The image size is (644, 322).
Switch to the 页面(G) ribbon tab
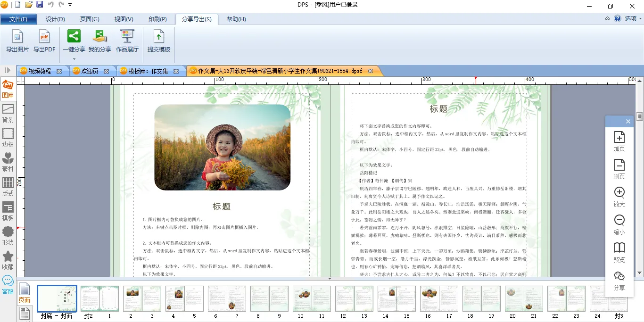tap(90, 19)
